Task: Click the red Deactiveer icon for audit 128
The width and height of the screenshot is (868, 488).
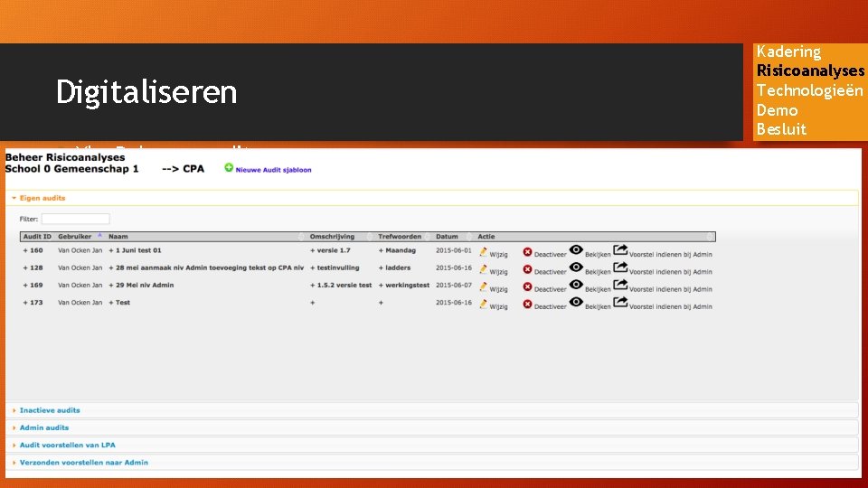Action: point(527,269)
